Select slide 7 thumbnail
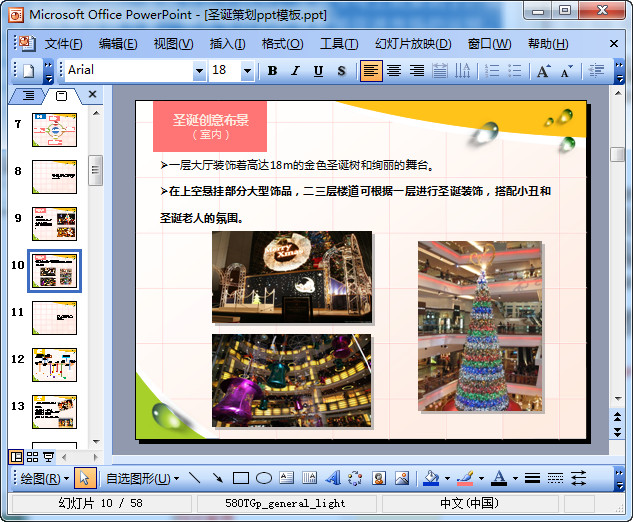 (54, 130)
